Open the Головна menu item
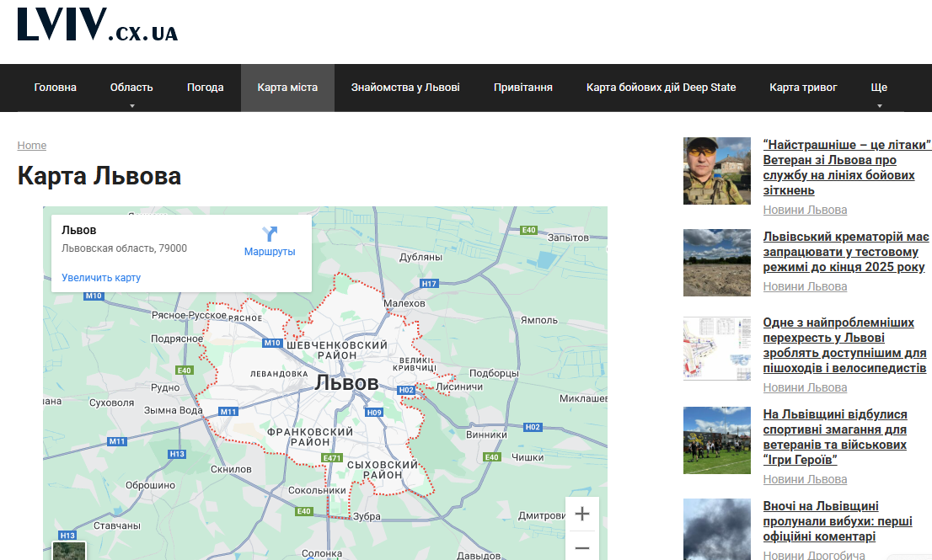This screenshot has width=932, height=560. tap(56, 88)
